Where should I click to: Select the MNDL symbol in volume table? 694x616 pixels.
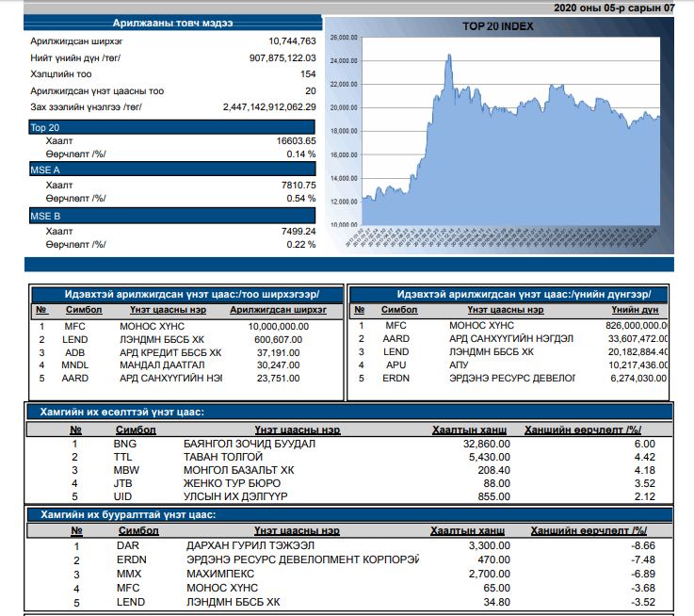point(75,365)
